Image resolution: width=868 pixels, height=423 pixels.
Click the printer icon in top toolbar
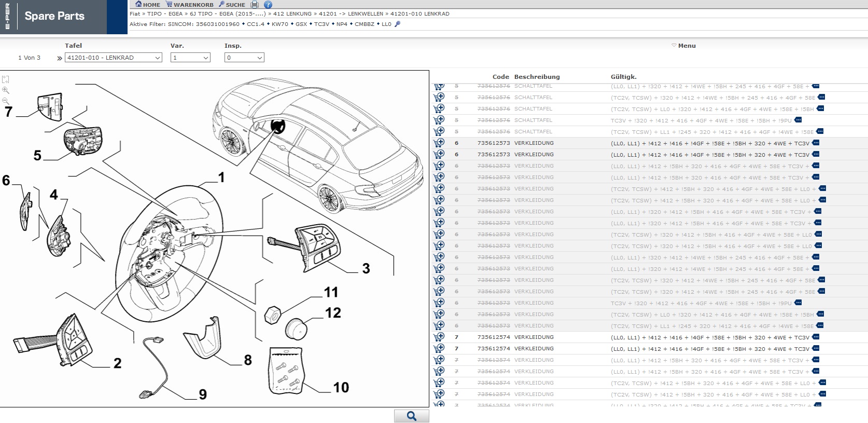point(255,5)
